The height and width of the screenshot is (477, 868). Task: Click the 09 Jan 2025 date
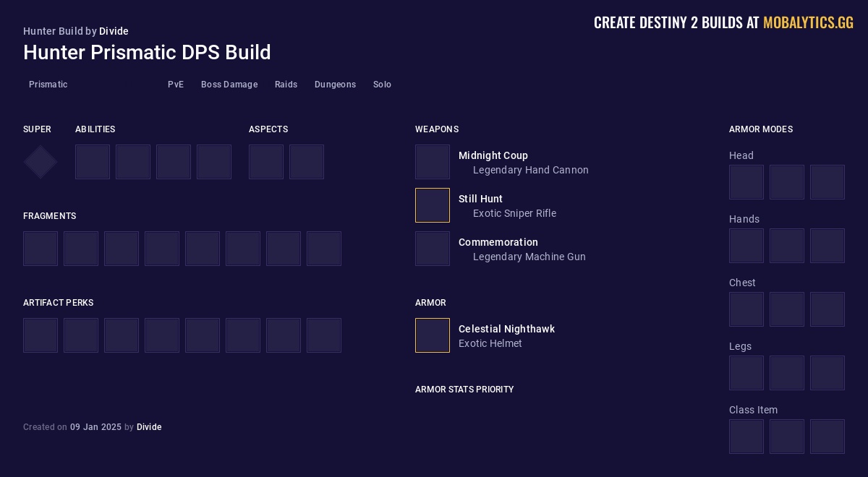[95, 427]
